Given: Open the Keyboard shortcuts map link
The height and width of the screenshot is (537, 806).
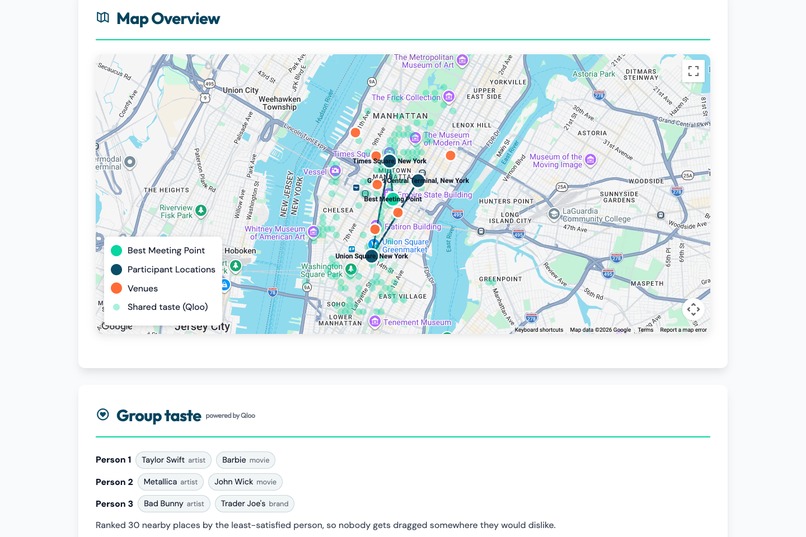Looking at the screenshot, I should point(539,330).
